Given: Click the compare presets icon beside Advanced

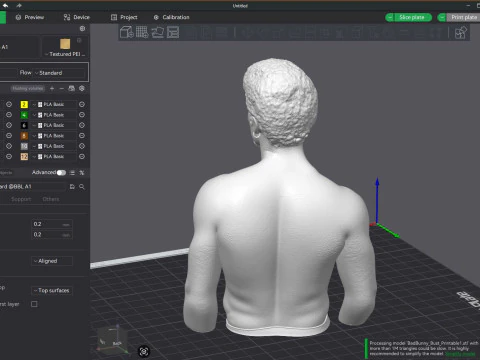Looking at the screenshot, I should (x=82, y=173).
